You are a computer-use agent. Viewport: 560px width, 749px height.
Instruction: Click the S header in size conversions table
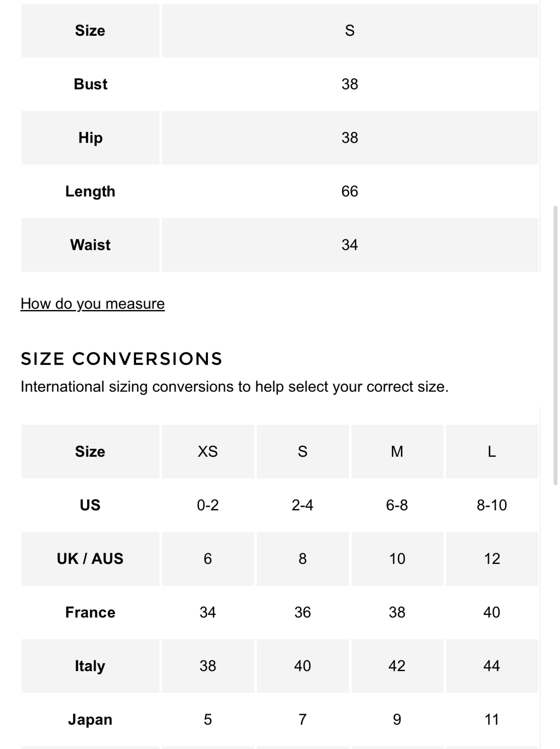(303, 452)
